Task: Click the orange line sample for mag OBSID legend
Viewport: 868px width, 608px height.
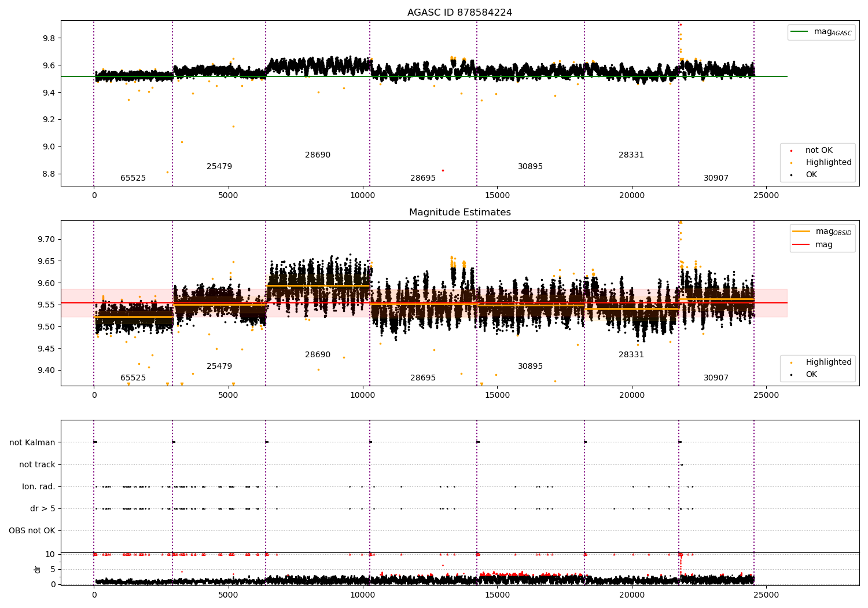Action: click(801, 232)
